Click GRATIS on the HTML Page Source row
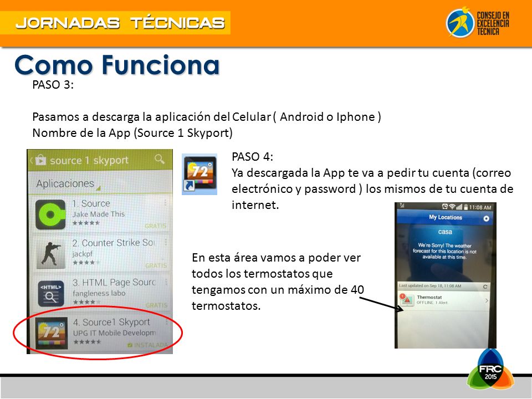The image size is (532, 399). click(x=156, y=305)
